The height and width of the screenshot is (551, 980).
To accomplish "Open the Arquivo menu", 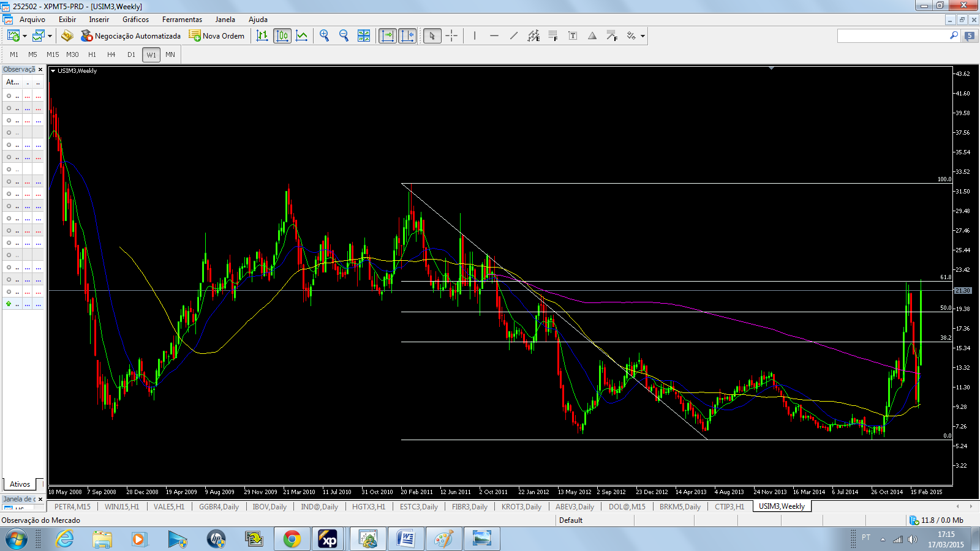I will [32, 20].
